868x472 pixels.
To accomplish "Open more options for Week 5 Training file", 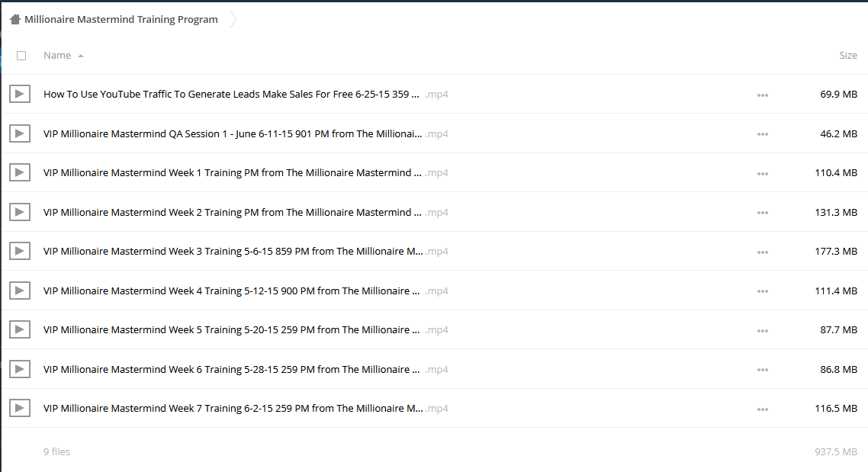I will (762, 331).
